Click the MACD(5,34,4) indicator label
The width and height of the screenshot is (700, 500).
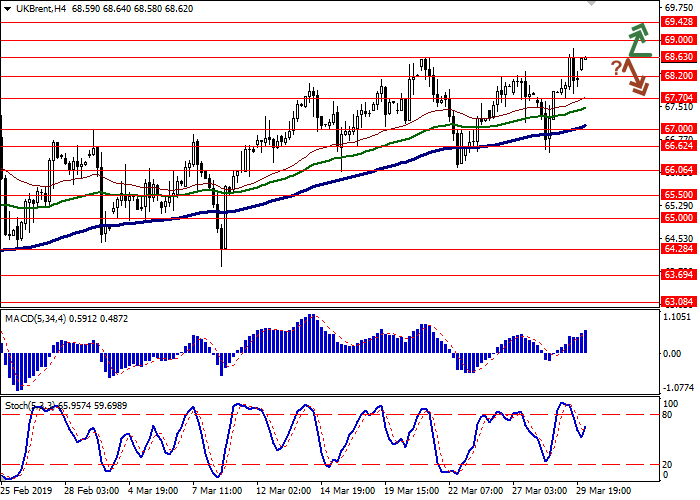37,318
